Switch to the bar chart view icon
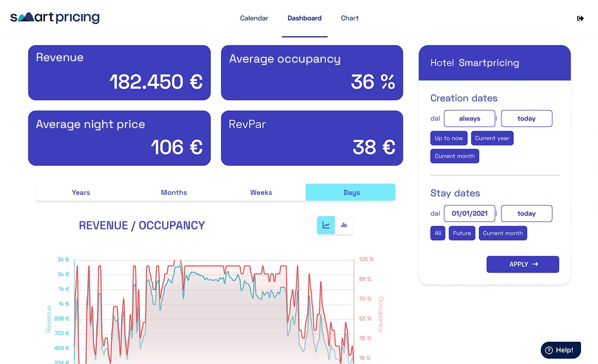Image resolution: width=598 pixels, height=364 pixels. [344, 225]
